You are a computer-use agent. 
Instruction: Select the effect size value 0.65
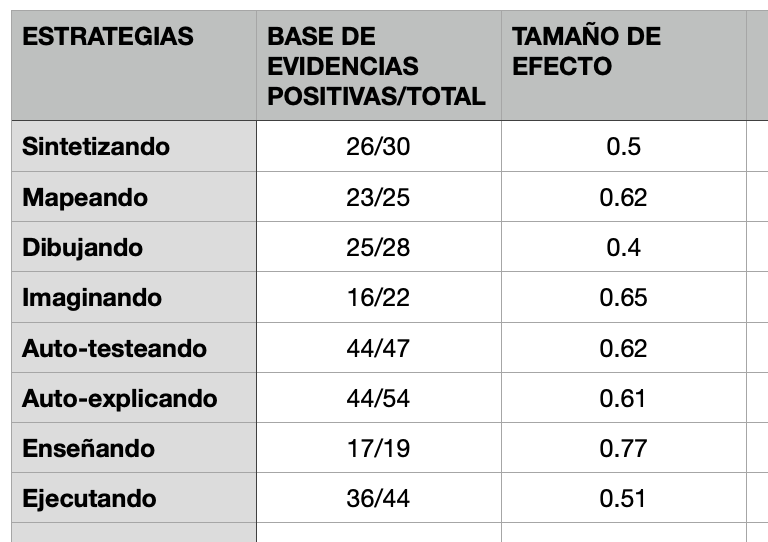623,298
